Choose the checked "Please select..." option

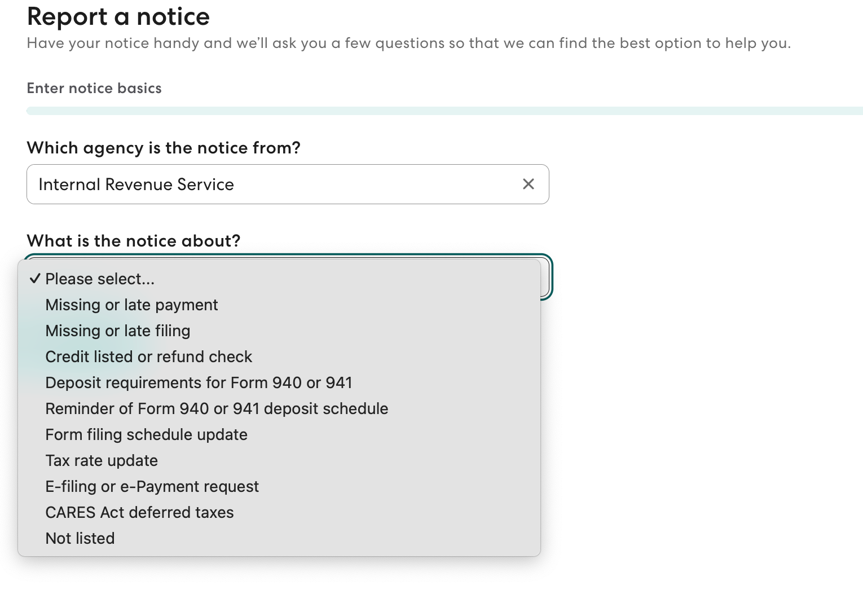click(x=100, y=279)
